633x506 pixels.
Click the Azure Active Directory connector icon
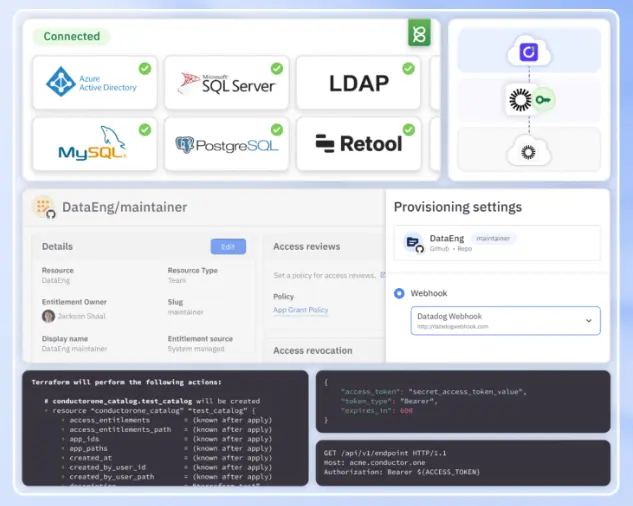click(x=62, y=82)
